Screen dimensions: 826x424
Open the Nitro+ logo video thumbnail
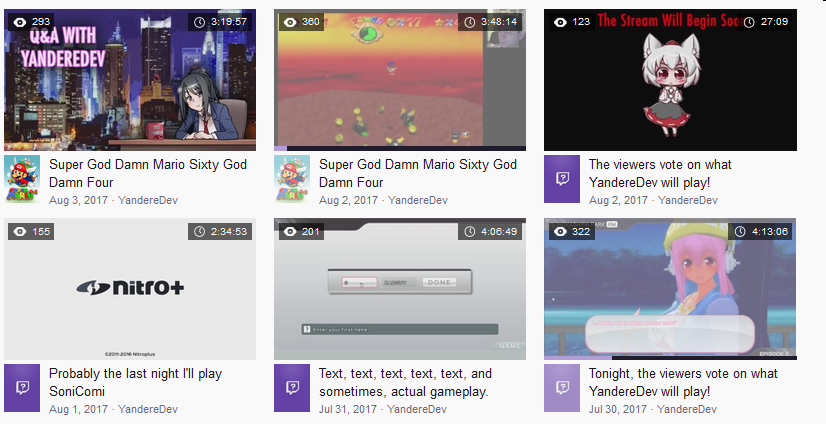(x=130, y=289)
